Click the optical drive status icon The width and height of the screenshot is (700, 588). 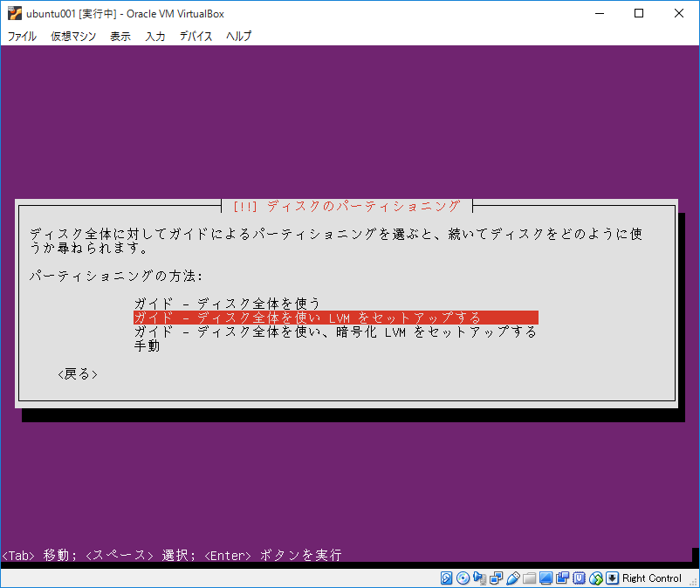(463, 578)
